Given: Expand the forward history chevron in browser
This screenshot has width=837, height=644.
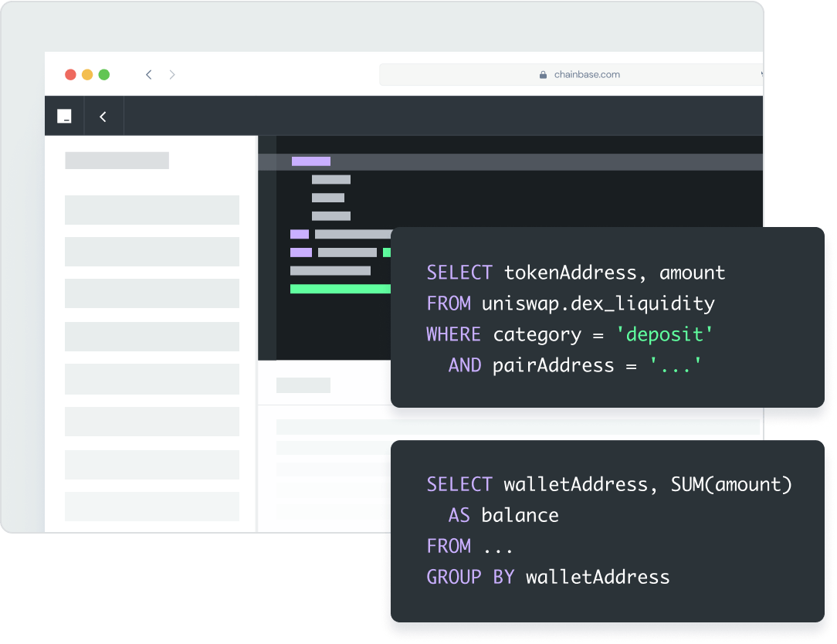Looking at the screenshot, I should (173, 74).
